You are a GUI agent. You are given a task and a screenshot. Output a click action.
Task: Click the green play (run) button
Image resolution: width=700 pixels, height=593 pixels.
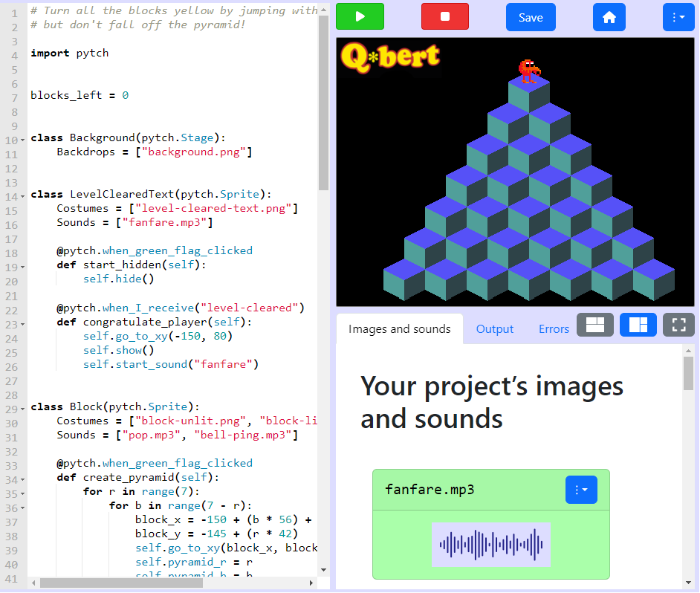click(360, 16)
